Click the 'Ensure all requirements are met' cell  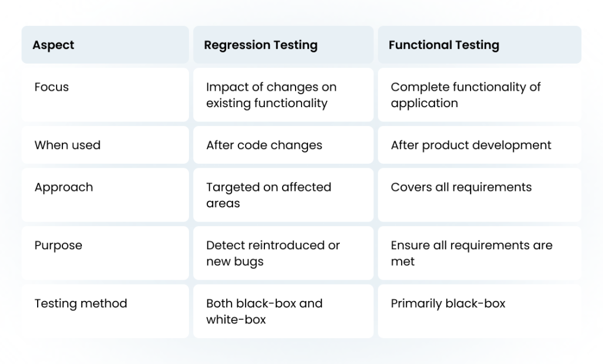point(479,253)
